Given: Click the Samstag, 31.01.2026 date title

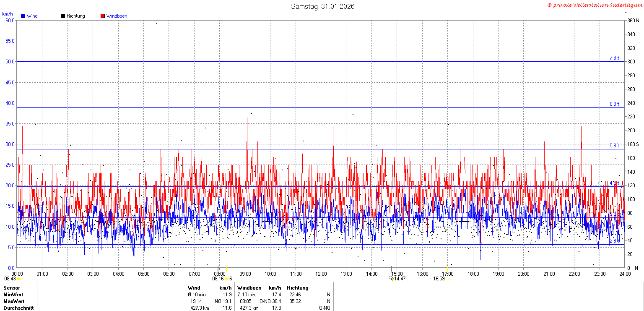Looking at the screenshot, I should coord(322,6).
